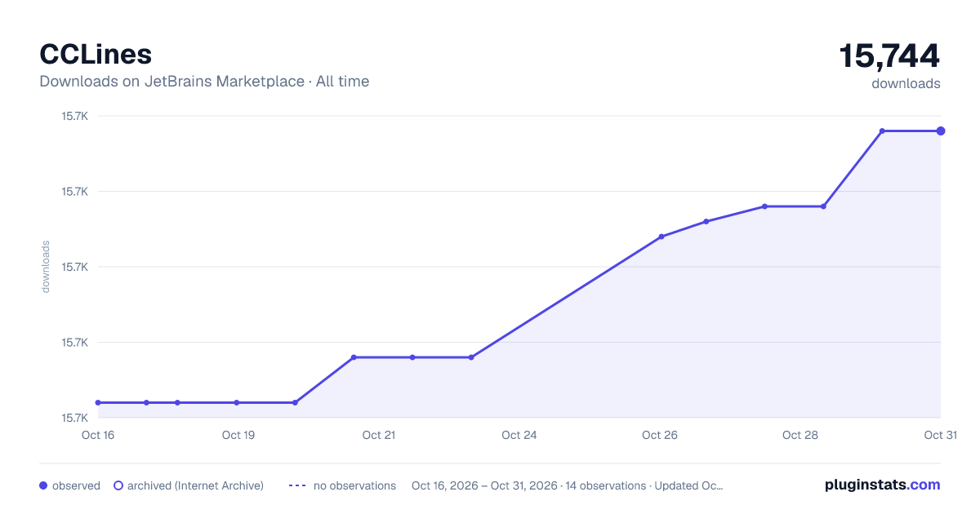The height and width of the screenshot is (514, 980).
Task: Select the final Oct 31 data point
Action: click(x=941, y=131)
